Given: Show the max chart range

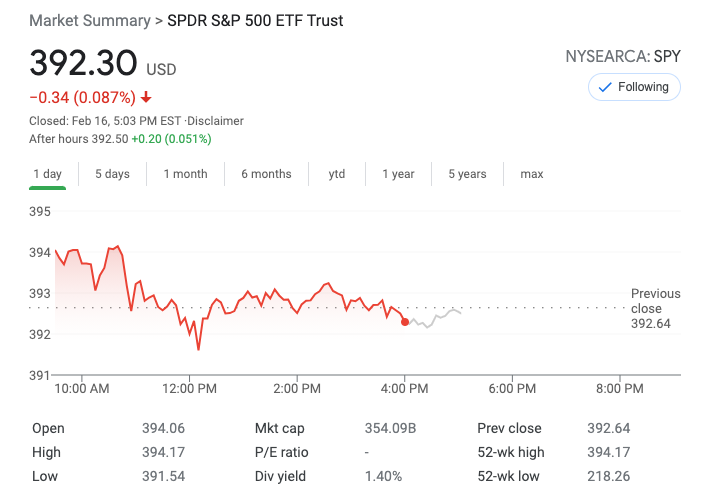Looking at the screenshot, I should [532, 174].
